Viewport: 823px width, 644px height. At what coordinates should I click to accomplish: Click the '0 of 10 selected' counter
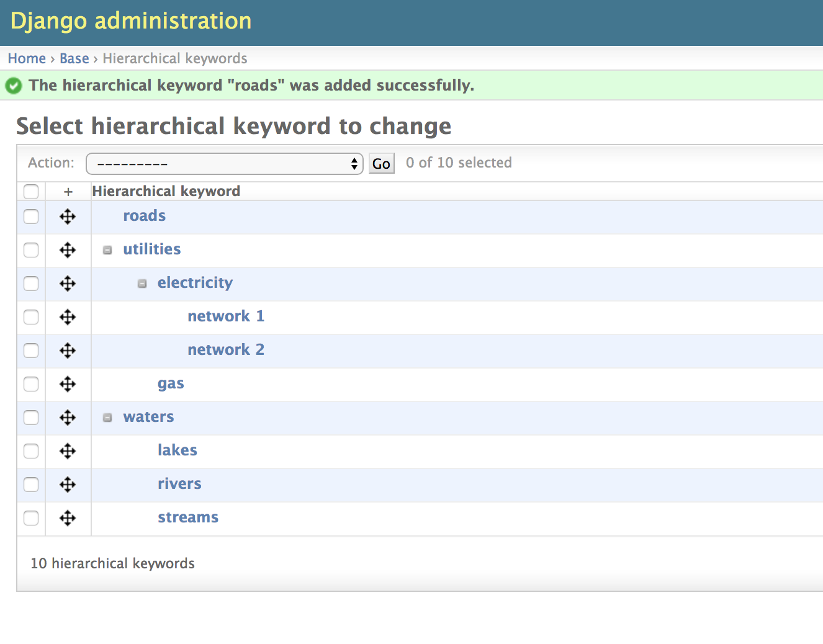click(459, 163)
